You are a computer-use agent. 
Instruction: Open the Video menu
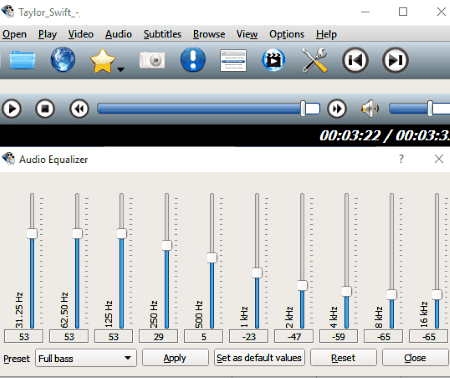pyautogui.click(x=81, y=34)
